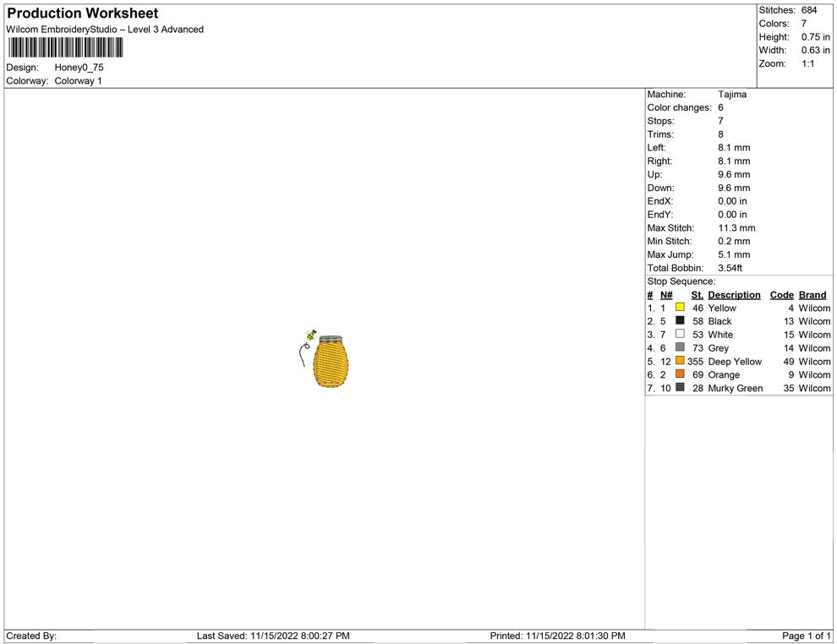
Task: Click the Max Stitch value '11.3 mm'
Action: coord(736,228)
